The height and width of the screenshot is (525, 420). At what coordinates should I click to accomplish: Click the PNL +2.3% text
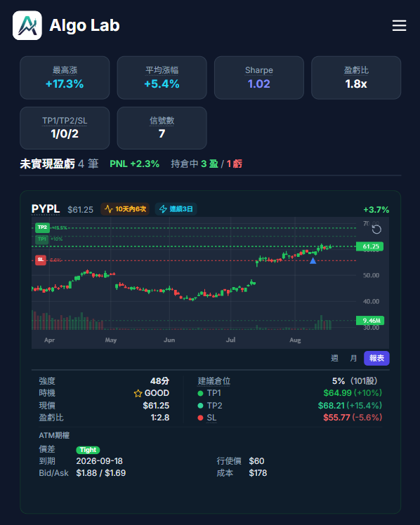click(x=135, y=164)
